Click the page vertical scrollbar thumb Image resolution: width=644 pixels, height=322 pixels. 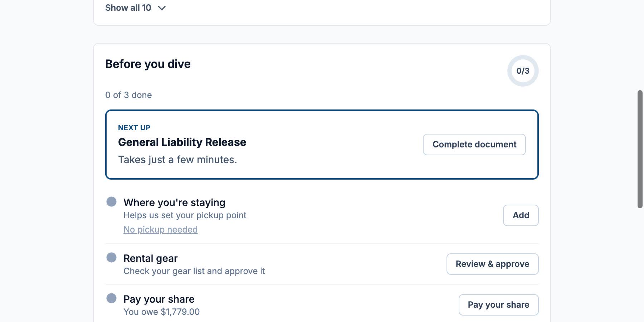pyautogui.click(x=640, y=149)
